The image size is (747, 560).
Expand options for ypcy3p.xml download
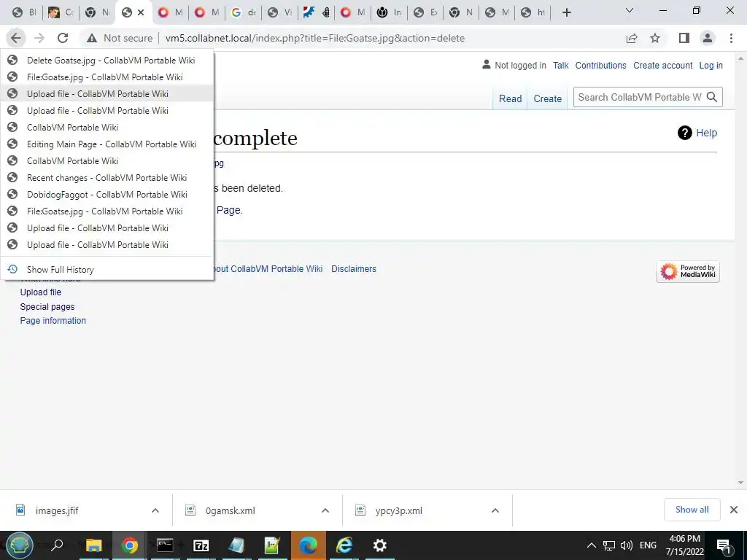point(495,510)
